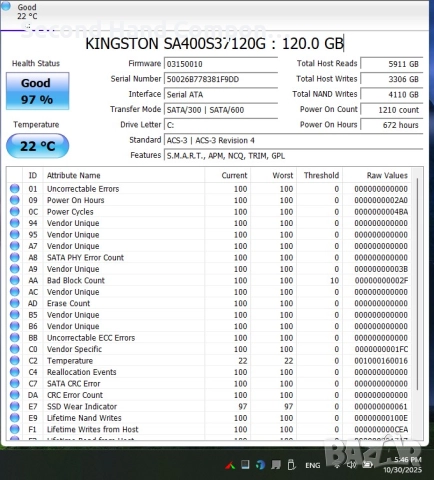The height and width of the screenshot is (480, 434).
Task: Click the orb next to Bad Block Count
Action: click(x=15, y=280)
